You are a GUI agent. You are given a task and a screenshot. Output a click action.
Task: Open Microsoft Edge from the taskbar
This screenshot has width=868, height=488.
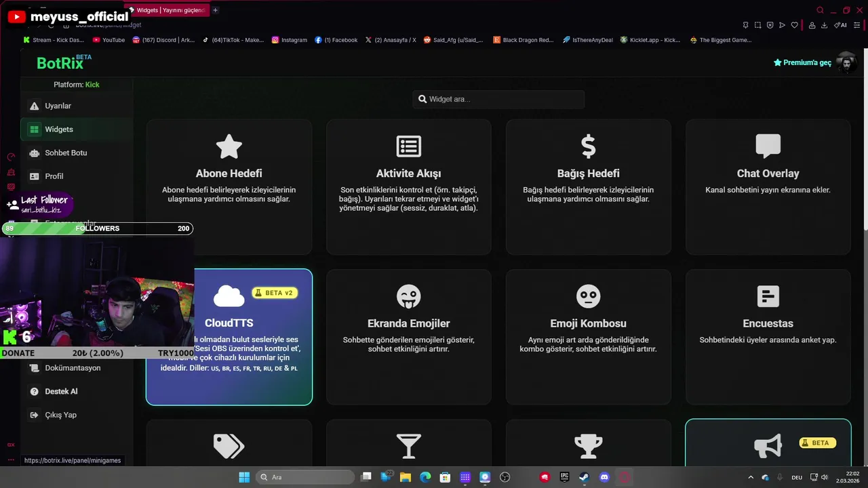(425, 477)
